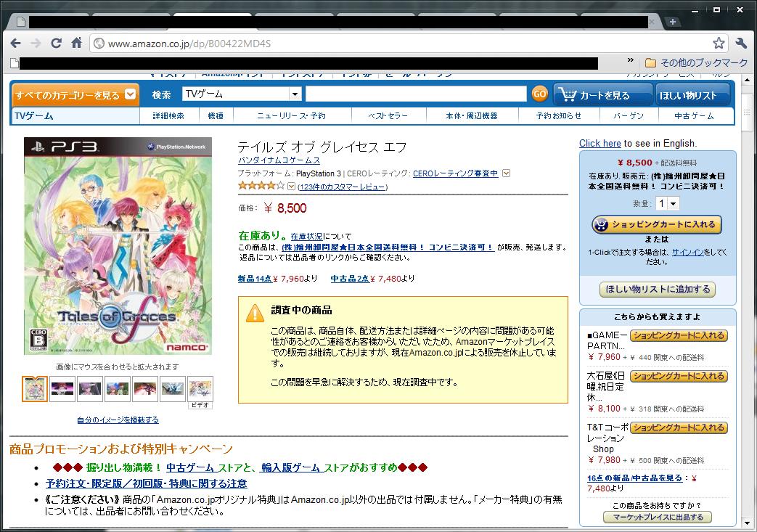Select the sixth screenshot thumbnail
The image size is (757, 532).
point(172,388)
